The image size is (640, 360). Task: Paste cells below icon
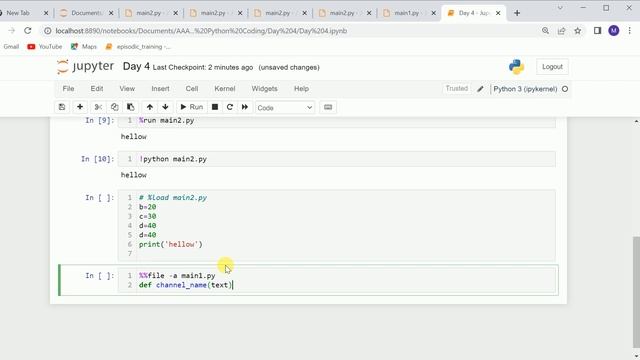click(x=131, y=107)
